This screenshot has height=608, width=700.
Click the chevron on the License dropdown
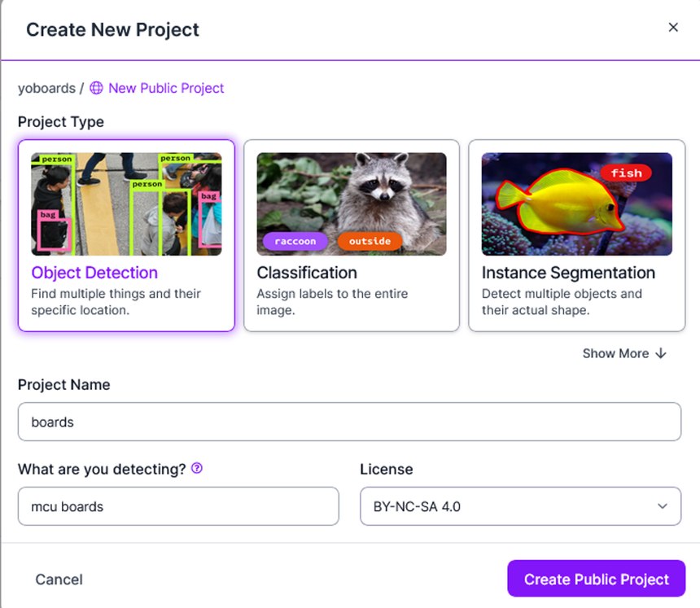[x=664, y=506]
